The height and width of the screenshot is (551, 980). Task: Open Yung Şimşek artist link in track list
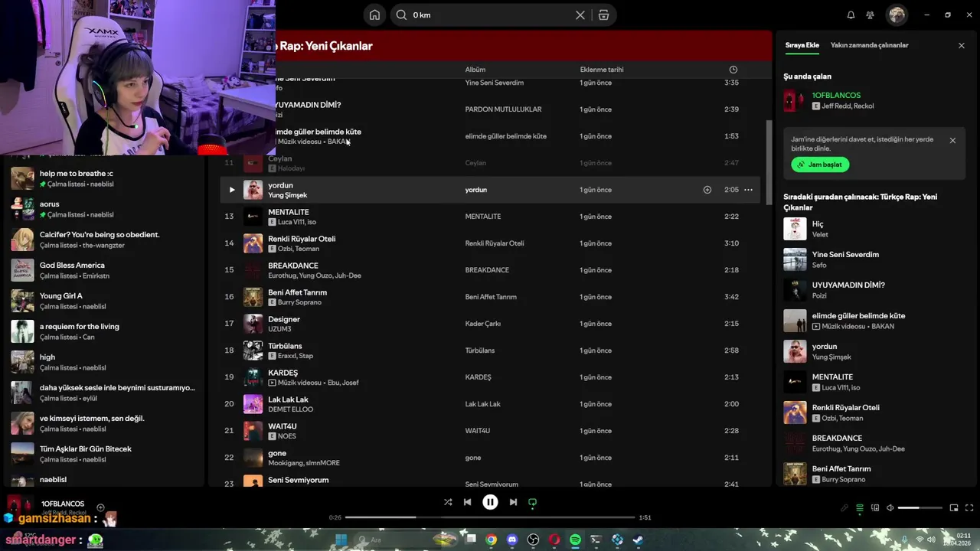tap(287, 195)
